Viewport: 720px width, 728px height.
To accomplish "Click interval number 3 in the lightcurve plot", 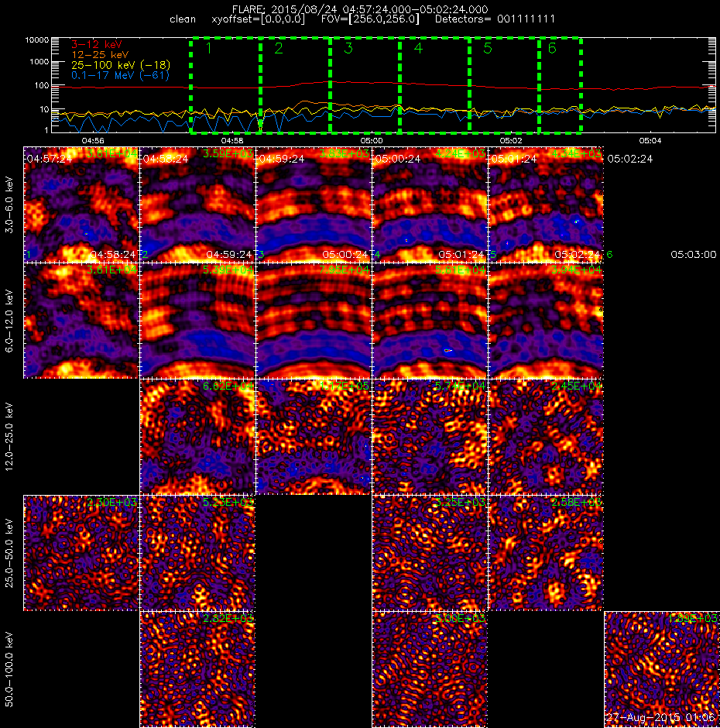I will [x=348, y=48].
